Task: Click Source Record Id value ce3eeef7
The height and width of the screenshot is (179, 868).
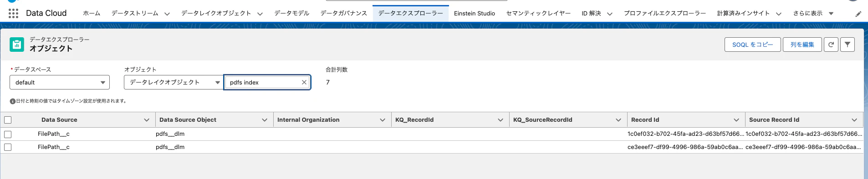Action: tap(803, 147)
